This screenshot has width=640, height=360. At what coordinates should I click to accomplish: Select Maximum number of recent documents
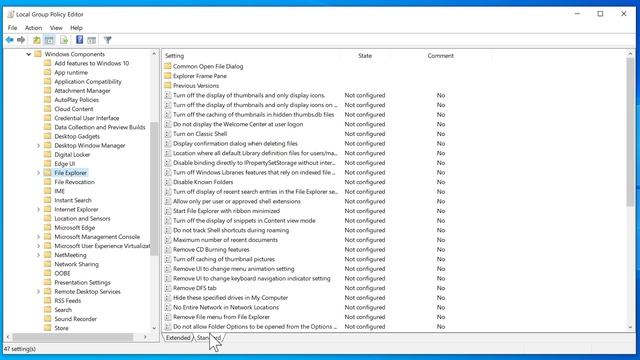click(225, 240)
